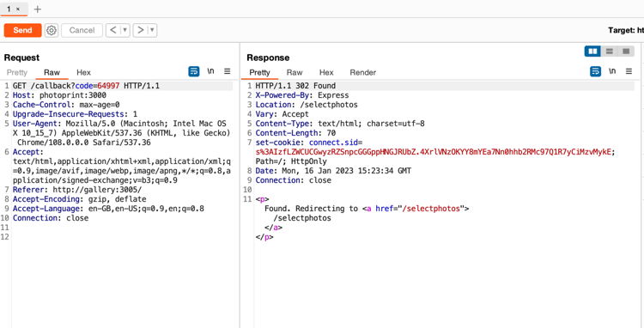
Task: Switch Request view to Raw
Action: click(52, 72)
